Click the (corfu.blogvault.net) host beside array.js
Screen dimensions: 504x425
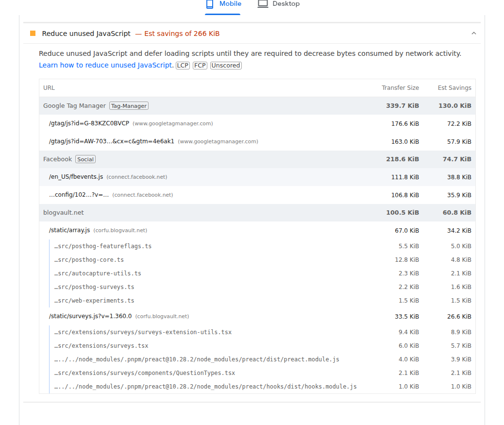pos(120,230)
